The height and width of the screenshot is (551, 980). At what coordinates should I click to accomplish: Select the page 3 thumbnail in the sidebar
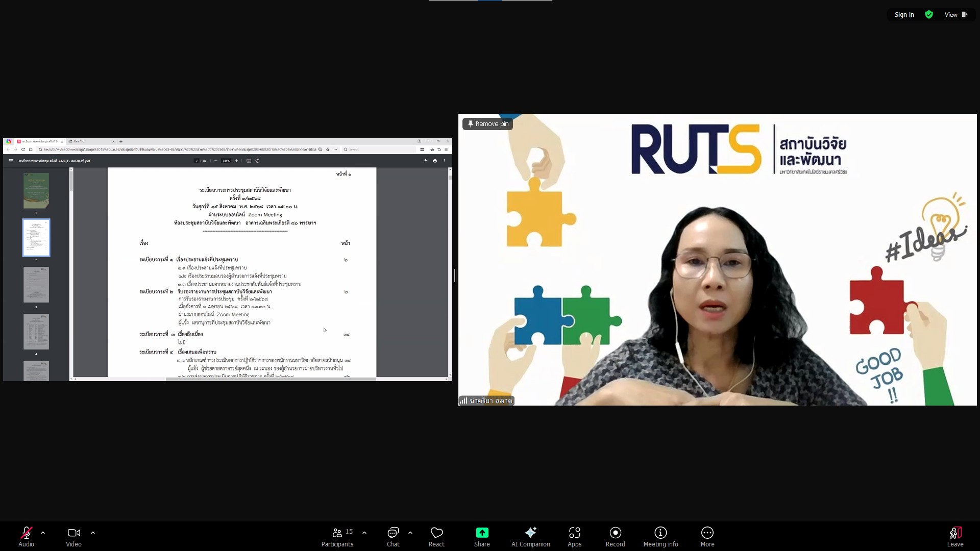(36, 285)
